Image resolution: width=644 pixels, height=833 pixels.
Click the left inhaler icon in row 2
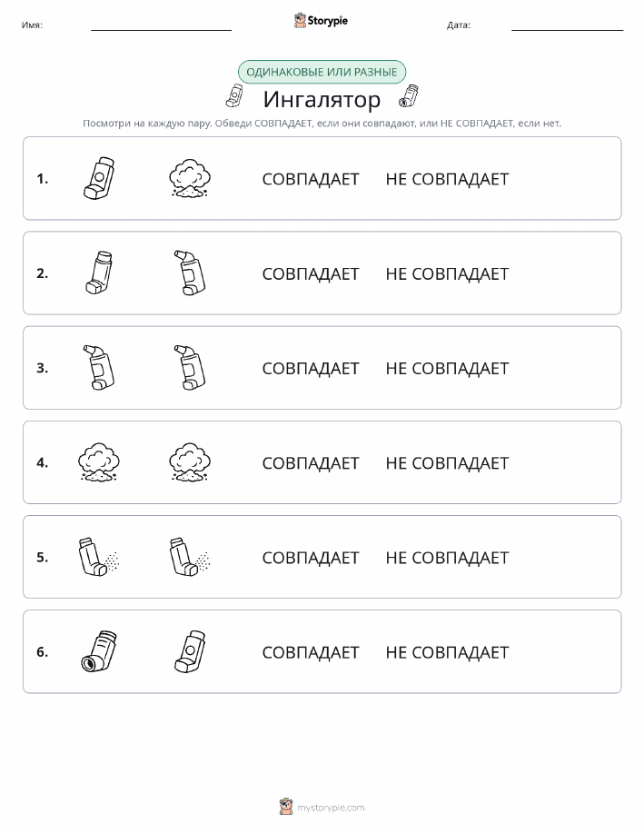pos(99,273)
